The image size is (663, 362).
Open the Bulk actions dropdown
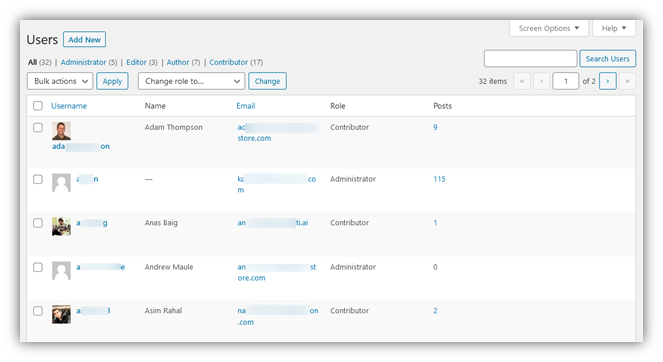60,81
